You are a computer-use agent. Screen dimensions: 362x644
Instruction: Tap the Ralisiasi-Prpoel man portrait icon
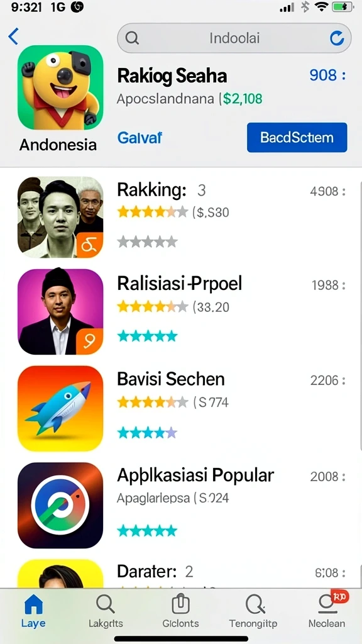(60, 311)
